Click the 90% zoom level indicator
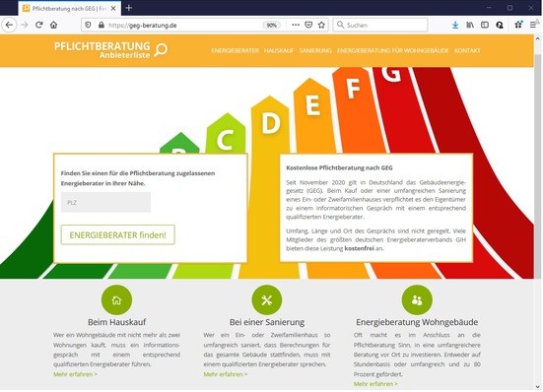Image resolution: width=543 pixels, height=392 pixels. 272,26
